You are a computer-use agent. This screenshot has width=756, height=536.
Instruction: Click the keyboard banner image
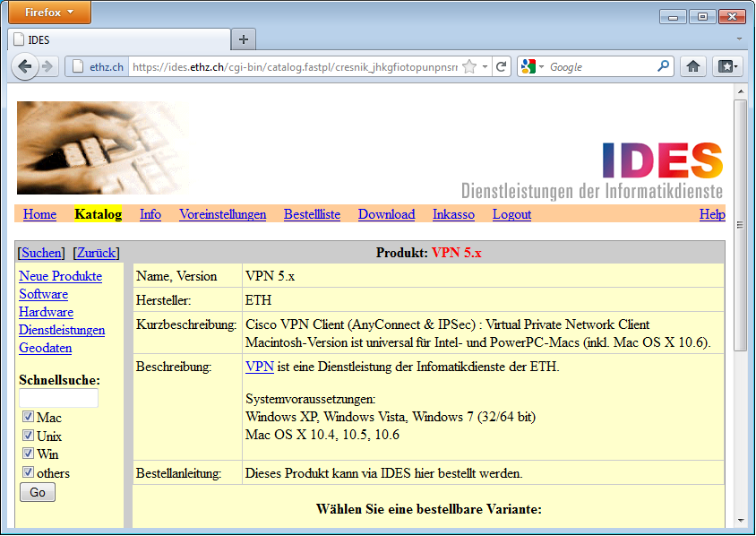point(103,148)
